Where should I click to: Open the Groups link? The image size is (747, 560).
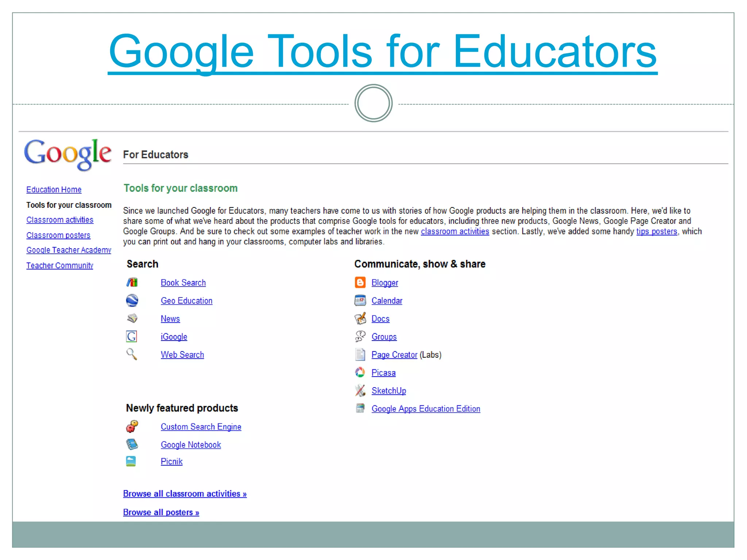coord(384,337)
